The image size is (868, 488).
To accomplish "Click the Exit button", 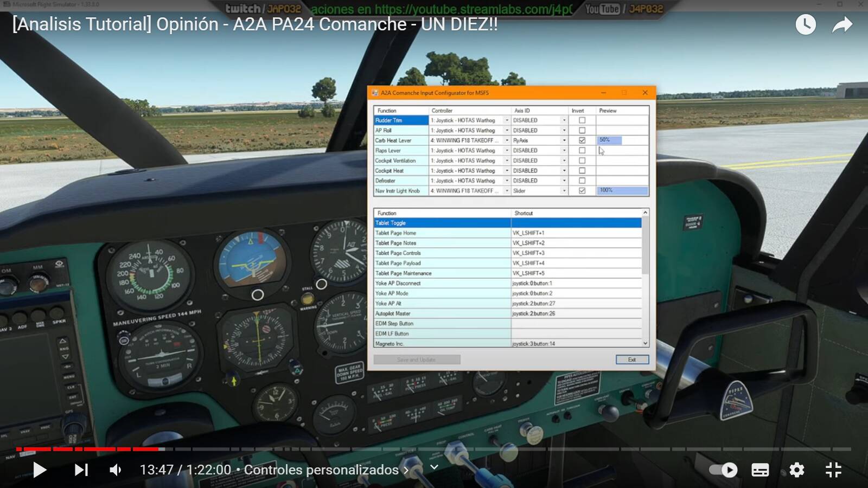I will click(x=632, y=359).
